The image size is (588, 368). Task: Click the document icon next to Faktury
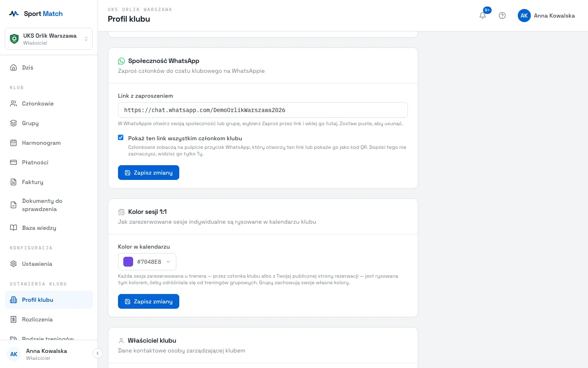pos(13,182)
